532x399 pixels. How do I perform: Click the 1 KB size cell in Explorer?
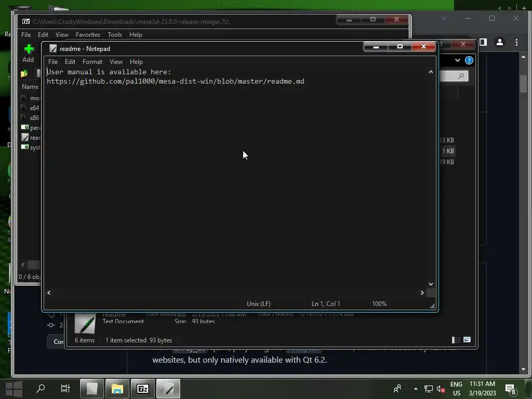tap(448, 151)
